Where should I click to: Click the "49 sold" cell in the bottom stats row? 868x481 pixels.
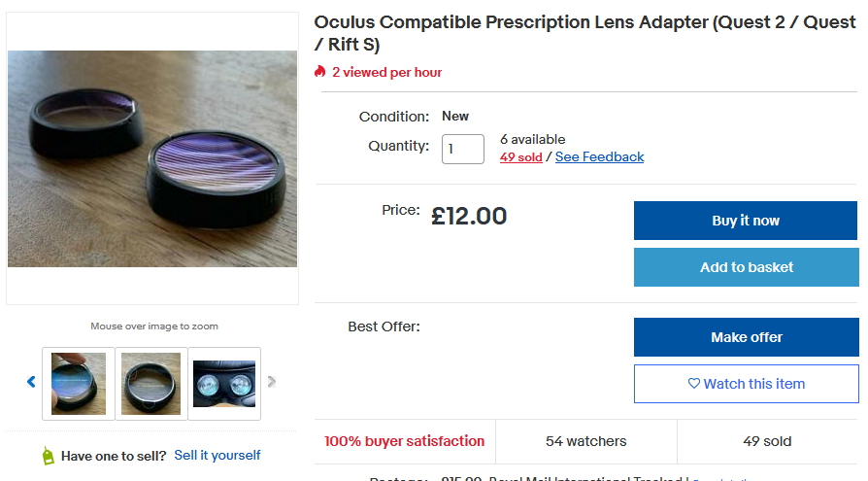(767, 441)
